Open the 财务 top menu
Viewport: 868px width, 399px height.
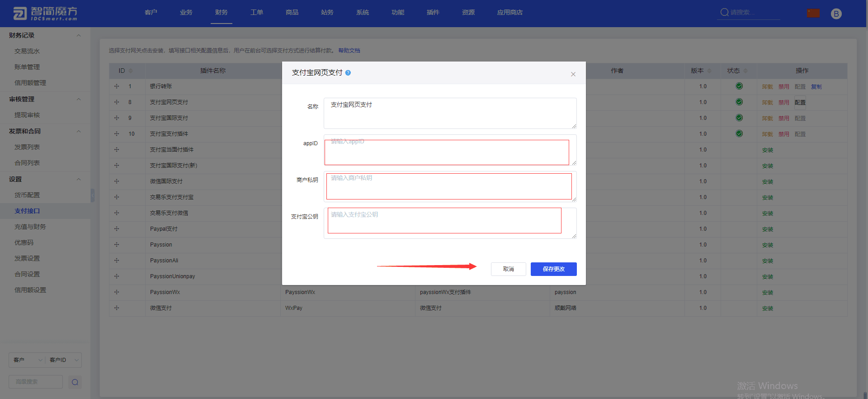pyautogui.click(x=222, y=13)
